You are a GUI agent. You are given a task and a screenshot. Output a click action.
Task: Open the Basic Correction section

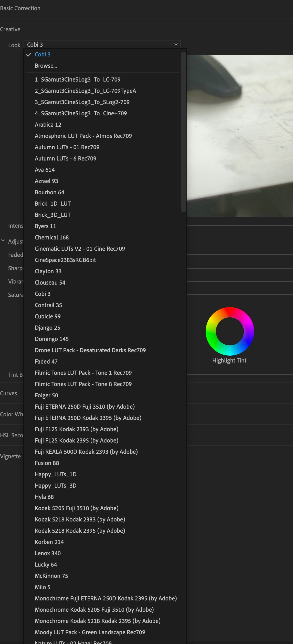(20, 8)
